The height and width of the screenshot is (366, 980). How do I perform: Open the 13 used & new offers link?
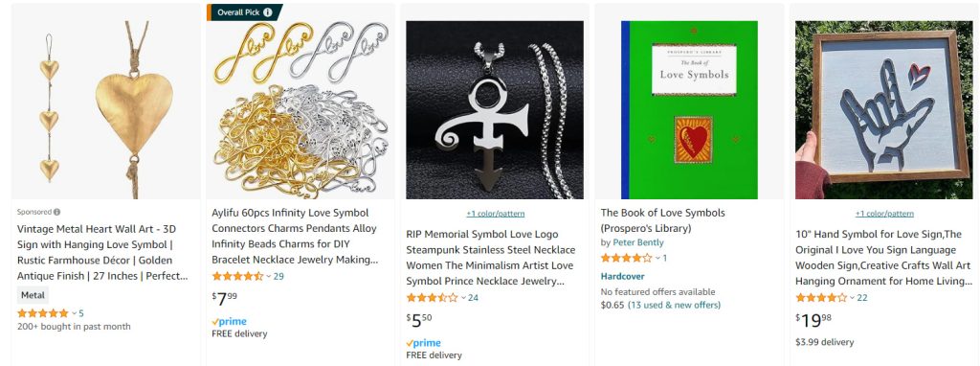675,306
